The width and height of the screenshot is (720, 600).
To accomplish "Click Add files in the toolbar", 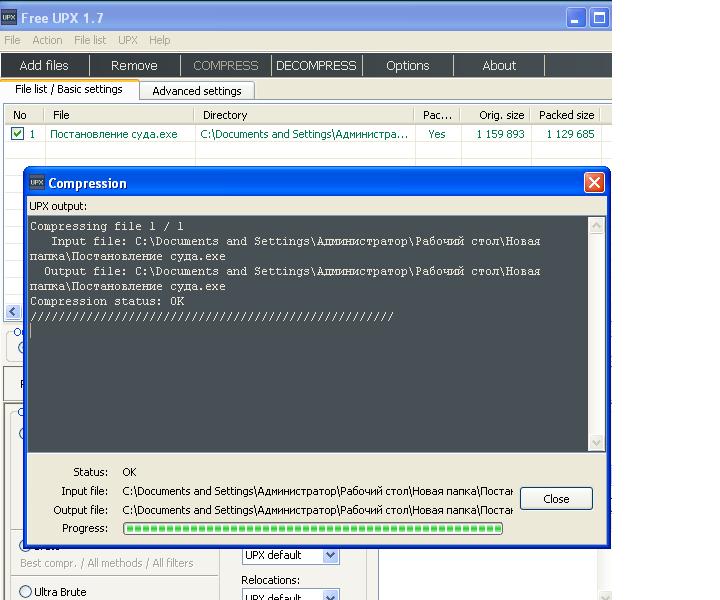I will point(44,66).
